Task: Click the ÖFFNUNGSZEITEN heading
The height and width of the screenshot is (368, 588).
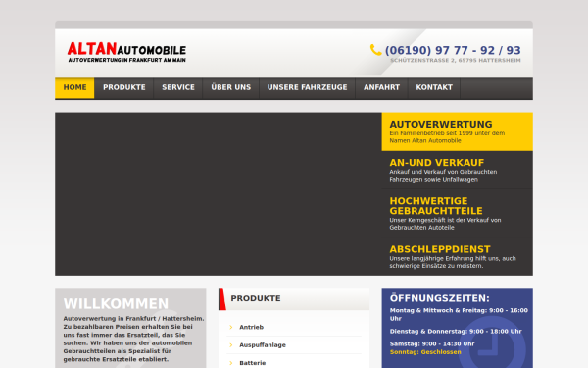Action: (x=439, y=298)
